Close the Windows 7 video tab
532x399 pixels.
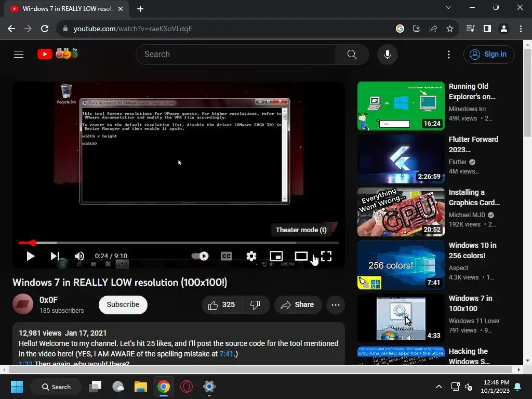click(121, 9)
